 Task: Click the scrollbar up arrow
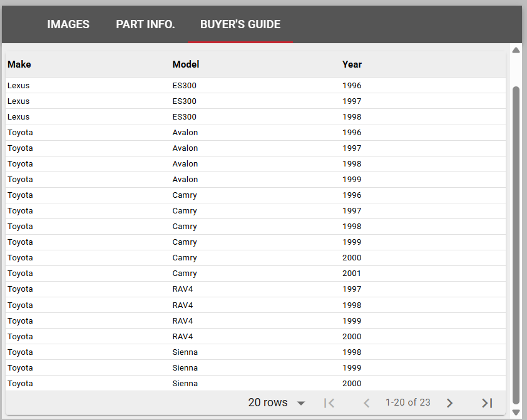(x=516, y=51)
